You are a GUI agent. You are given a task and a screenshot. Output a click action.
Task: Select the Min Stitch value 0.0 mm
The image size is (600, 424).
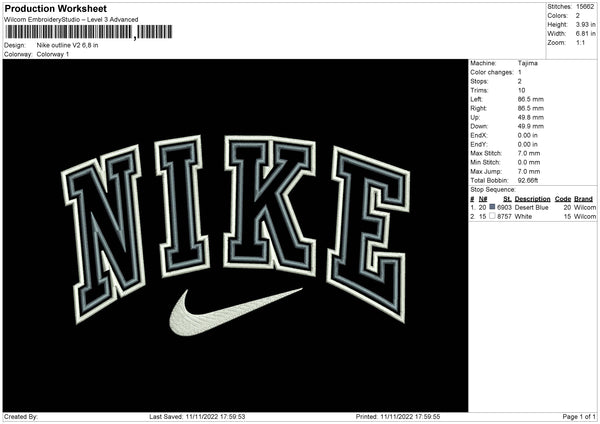pyautogui.click(x=529, y=162)
